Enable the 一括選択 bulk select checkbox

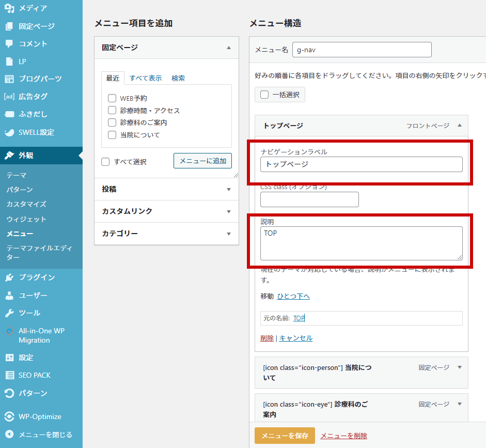click(264, 95)
